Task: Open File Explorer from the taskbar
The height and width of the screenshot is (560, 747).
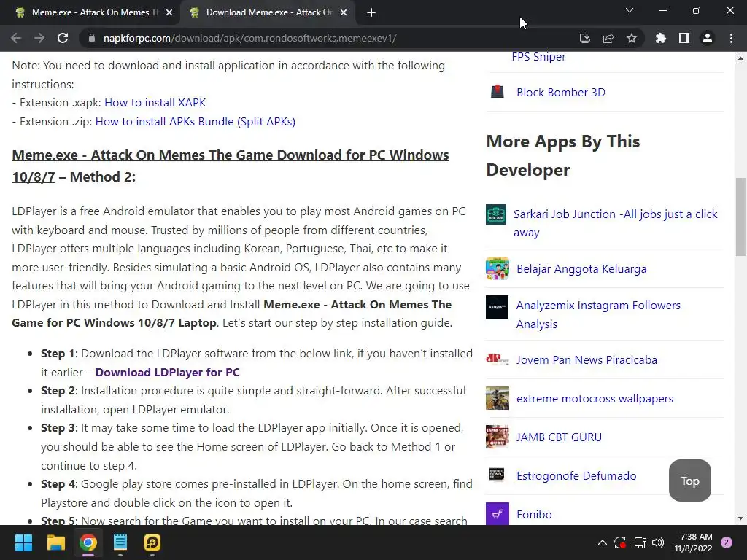Action: (x=55, y=542)
